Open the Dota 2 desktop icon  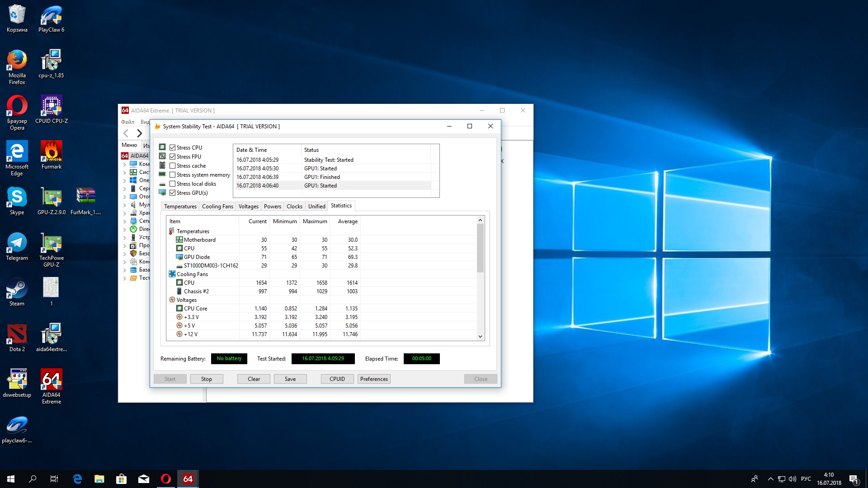[x=17, y=338]
